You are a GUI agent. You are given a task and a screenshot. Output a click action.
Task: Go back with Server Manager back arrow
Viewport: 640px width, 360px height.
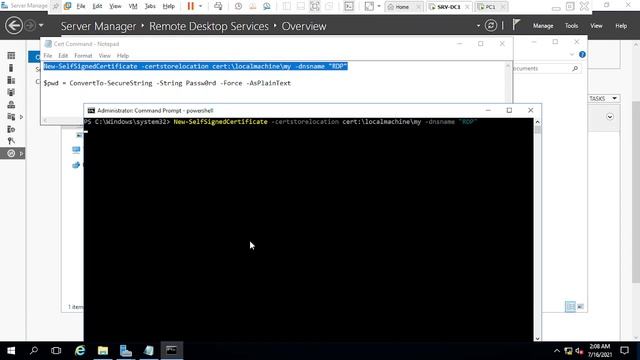(x=13, y=26)
